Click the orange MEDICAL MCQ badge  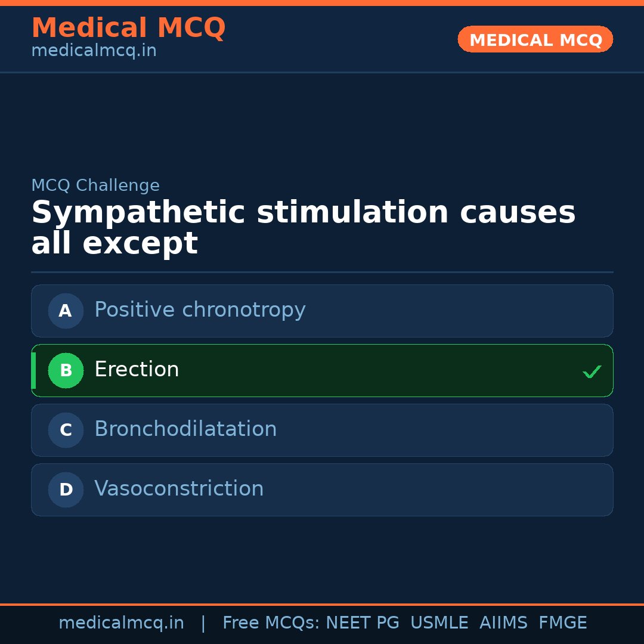(535, 39)
